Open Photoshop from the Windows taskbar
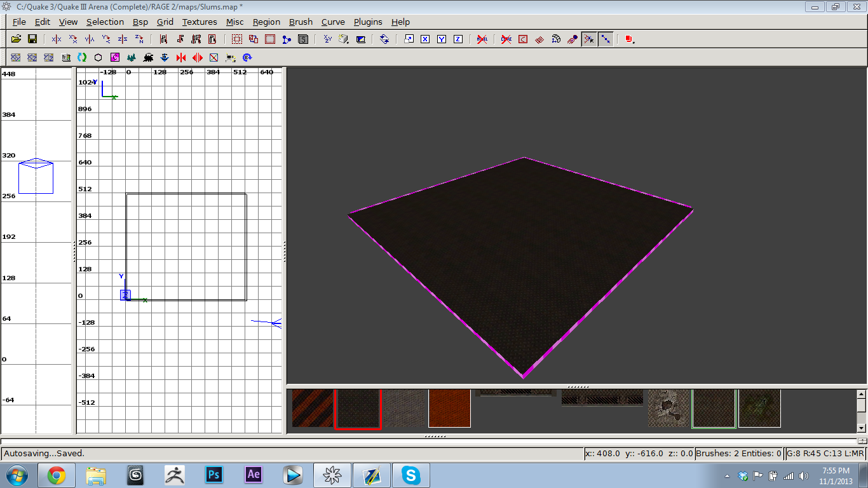This screenshot has height=488, width=868. pos(214,475)
